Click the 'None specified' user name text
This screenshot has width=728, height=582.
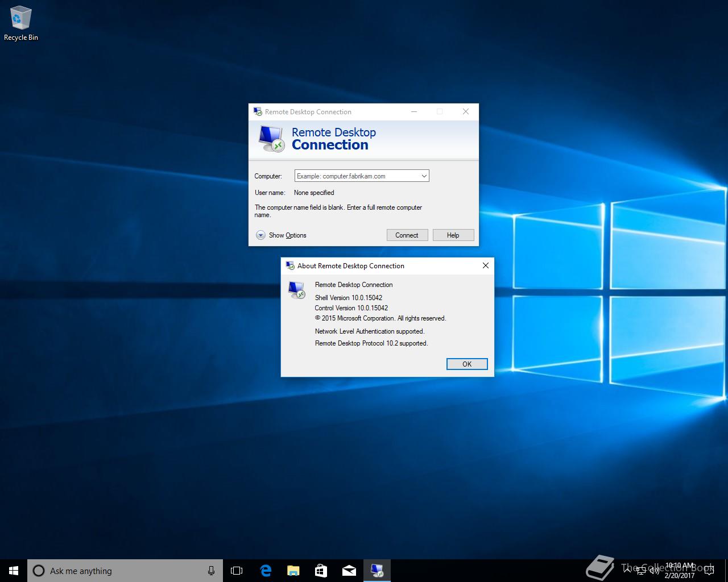pyautogui.click(x=314, y=193)
